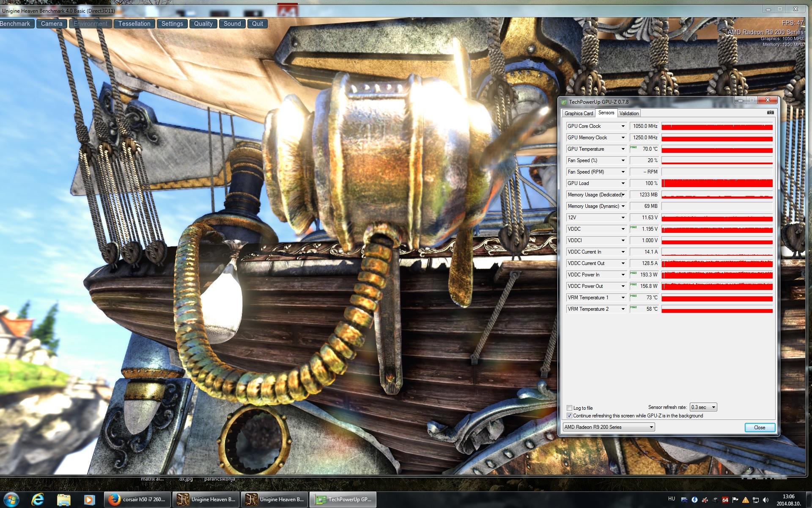Open Tessellation menu in Heaven
The height and width of the screenshot is (508, 812).
pyautogui.click(x=134, y=24)
